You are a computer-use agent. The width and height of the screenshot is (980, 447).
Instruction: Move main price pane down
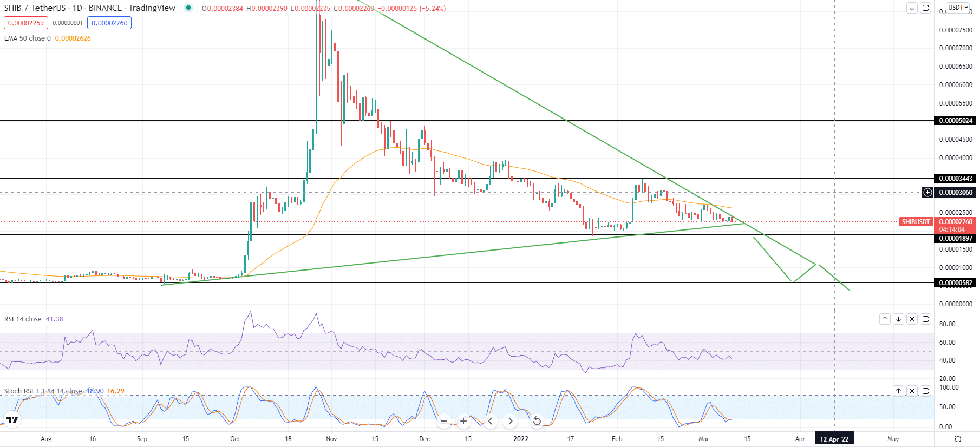coord(912,8)
